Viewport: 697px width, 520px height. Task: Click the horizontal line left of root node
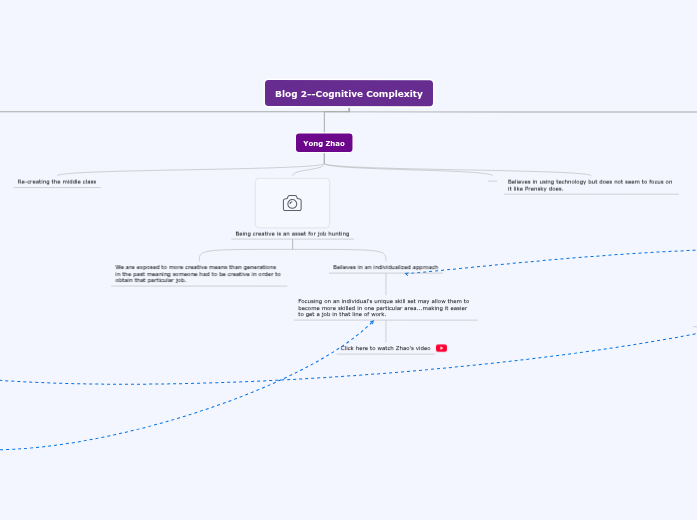(x=130, y=111)
